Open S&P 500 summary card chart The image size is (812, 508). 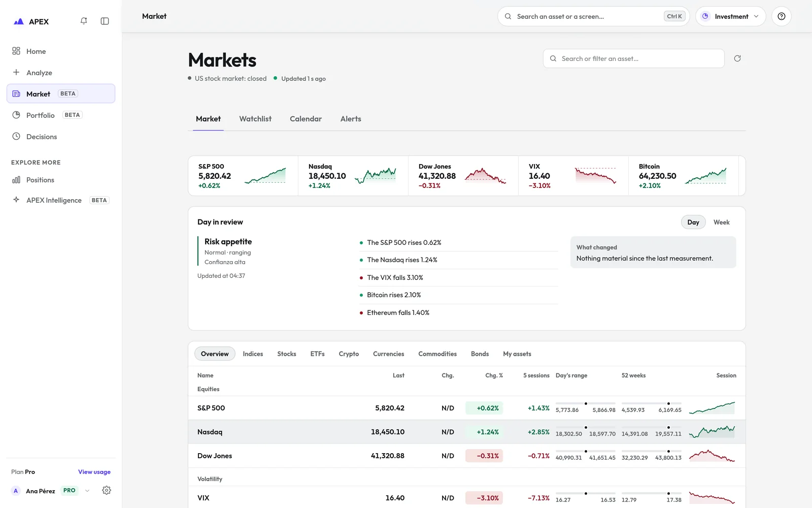(x=265, y=176)
